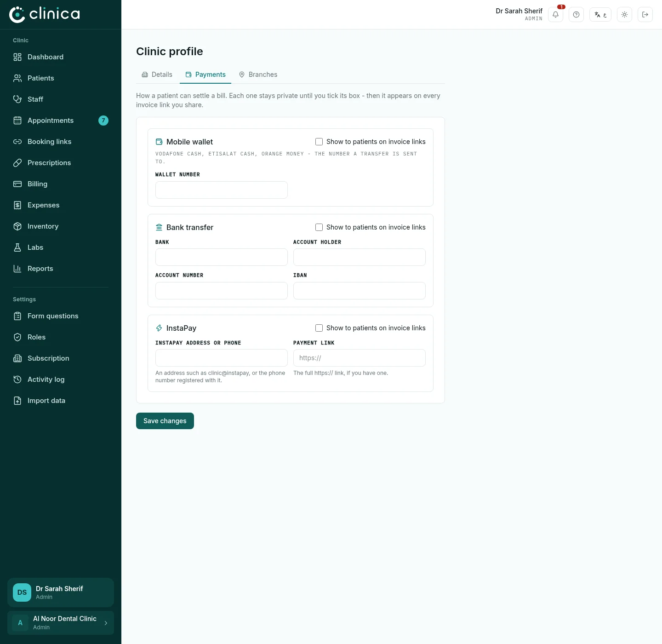This screenshot has width=662, height=644.
Task: Click the Labs flask icon
Action: tap(17, 247)
